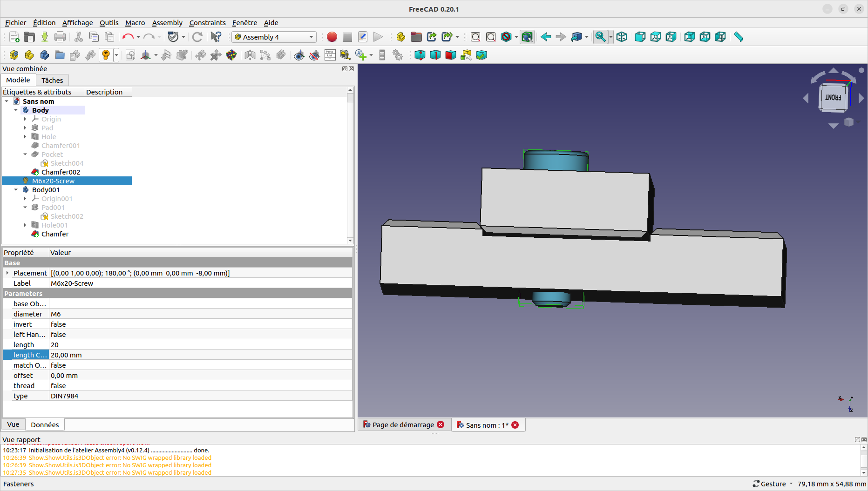Select the Isometric view cube icon
Screen dimensions: 868x491
pos(622,37)
